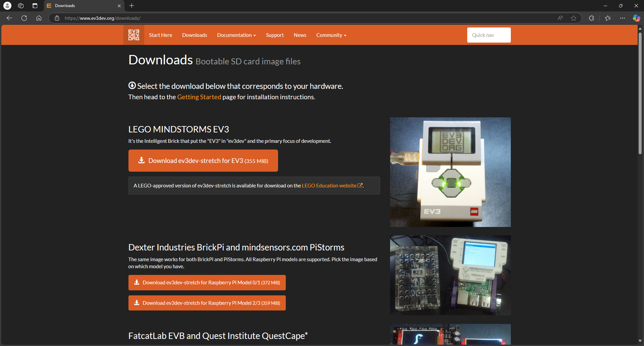Open the LEGO Education website link
This screenshot has width=644, height=346.
pos(332,185)
